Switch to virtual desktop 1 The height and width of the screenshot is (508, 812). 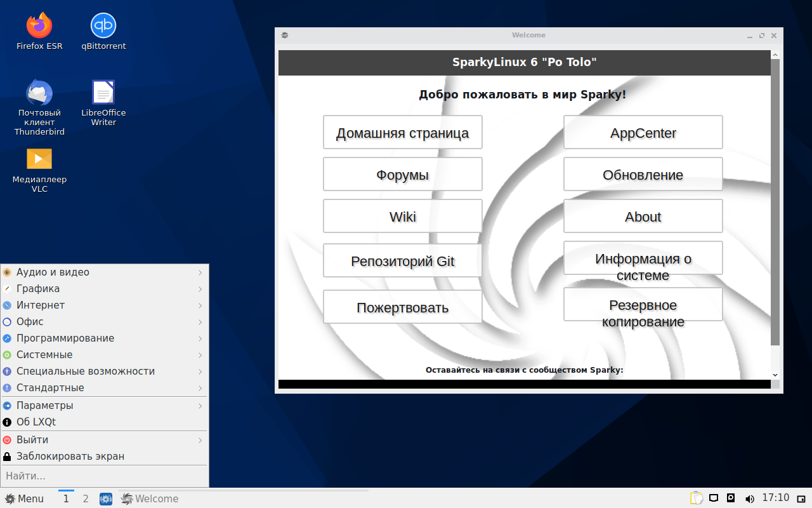coord(66,499)
